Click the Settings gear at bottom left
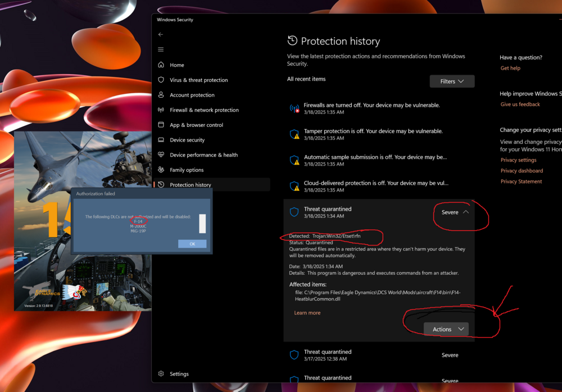The image size is (562, 392). click(161, 373)
